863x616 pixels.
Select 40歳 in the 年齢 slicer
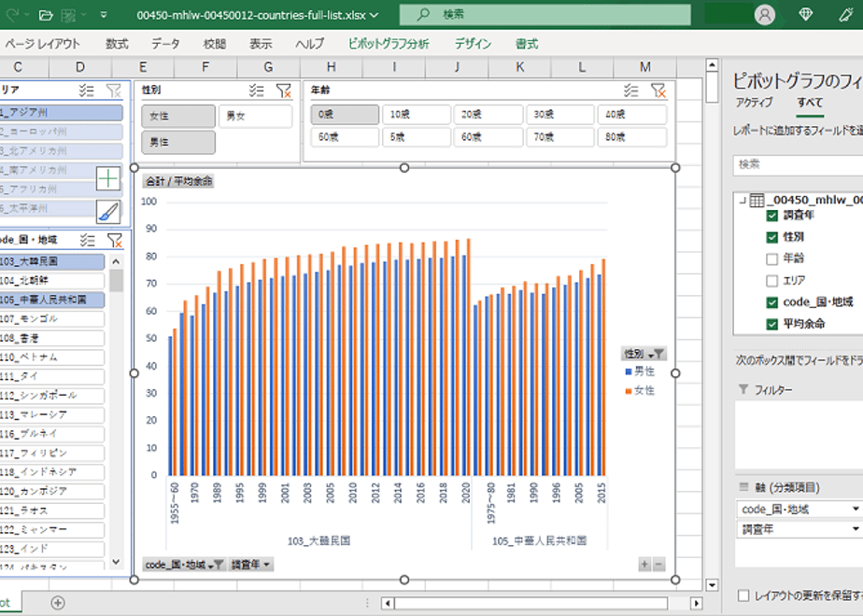tap(631, 115)
